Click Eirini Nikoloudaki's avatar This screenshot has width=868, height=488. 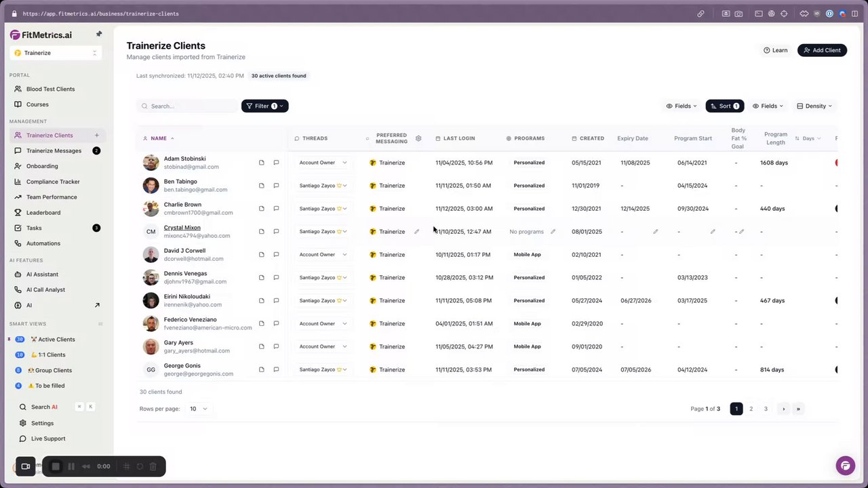151,300
